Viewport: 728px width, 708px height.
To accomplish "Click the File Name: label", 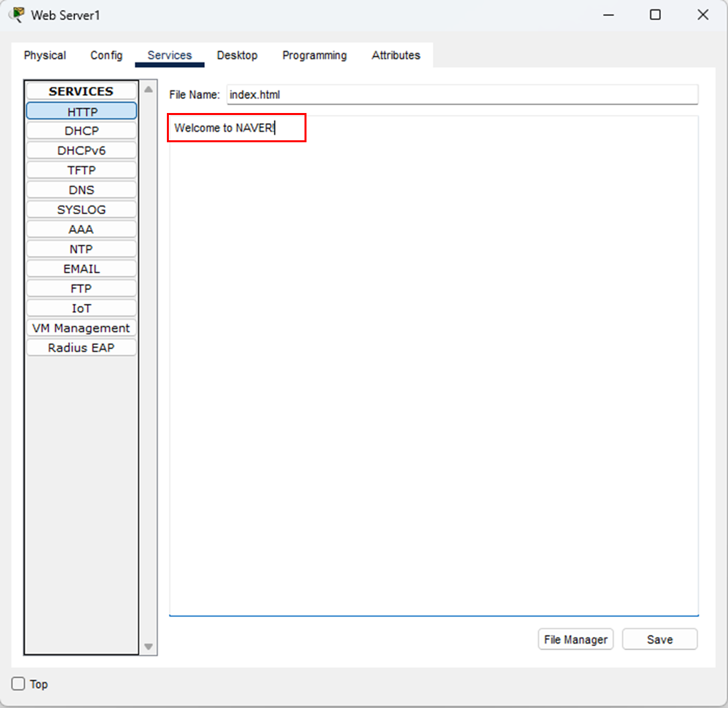I will coord(195,94).
